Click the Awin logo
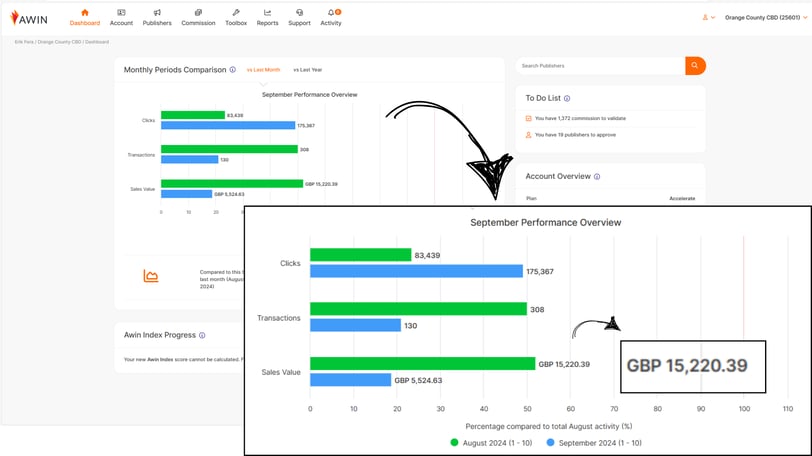The width and height of the screenshot is (812, 456). [29, 19]
